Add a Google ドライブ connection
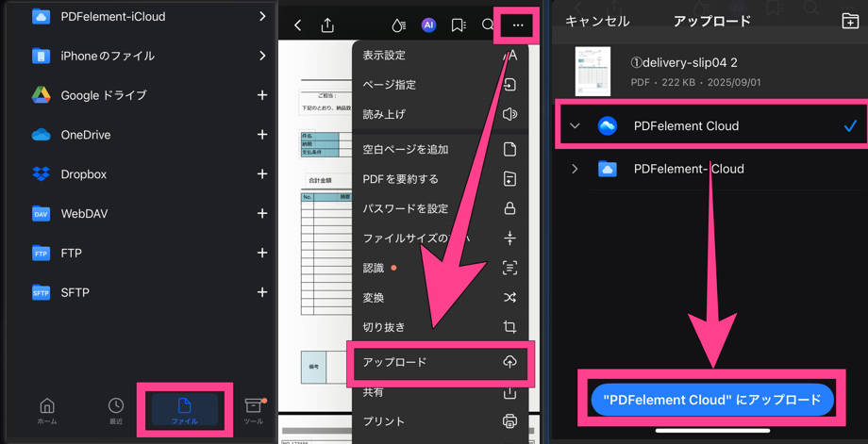The image size is (868, 444). 261,95
